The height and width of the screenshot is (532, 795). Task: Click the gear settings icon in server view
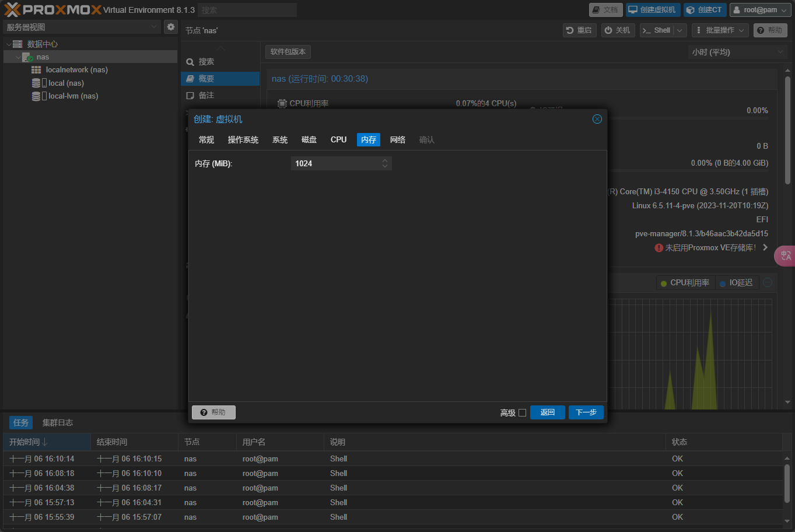pos(171,27)
